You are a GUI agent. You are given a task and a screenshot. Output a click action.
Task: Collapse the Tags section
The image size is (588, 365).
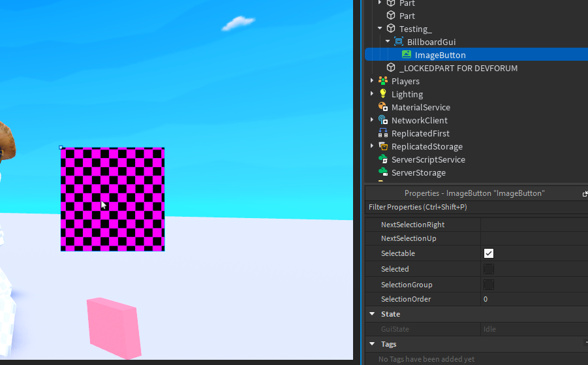[372, 344]
